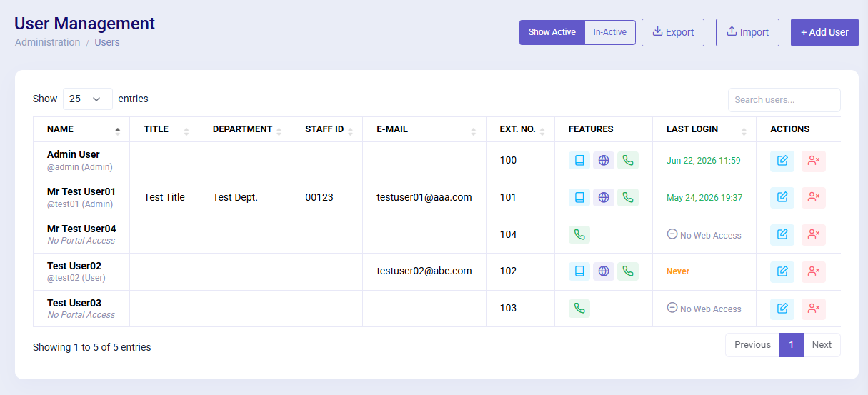This screenshot has height=395, width=868.
Task: Sort the table by Name column
Action: [81, 129]
